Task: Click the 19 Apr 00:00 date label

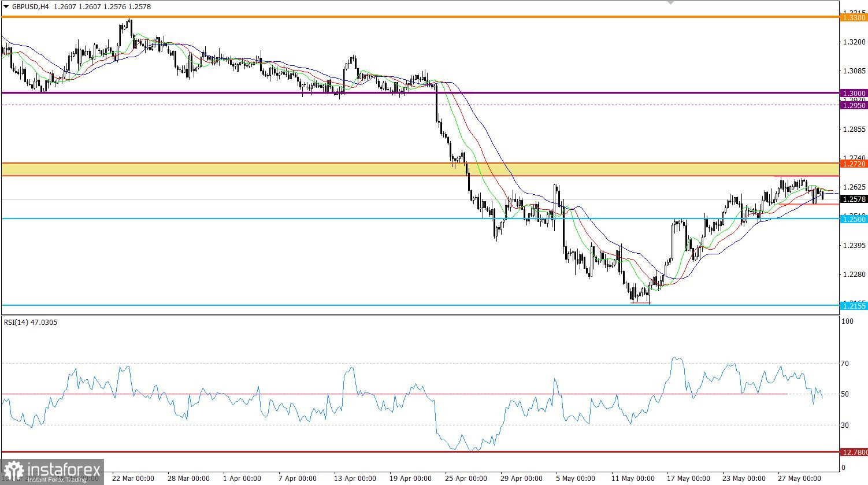Action: [410, 479]
